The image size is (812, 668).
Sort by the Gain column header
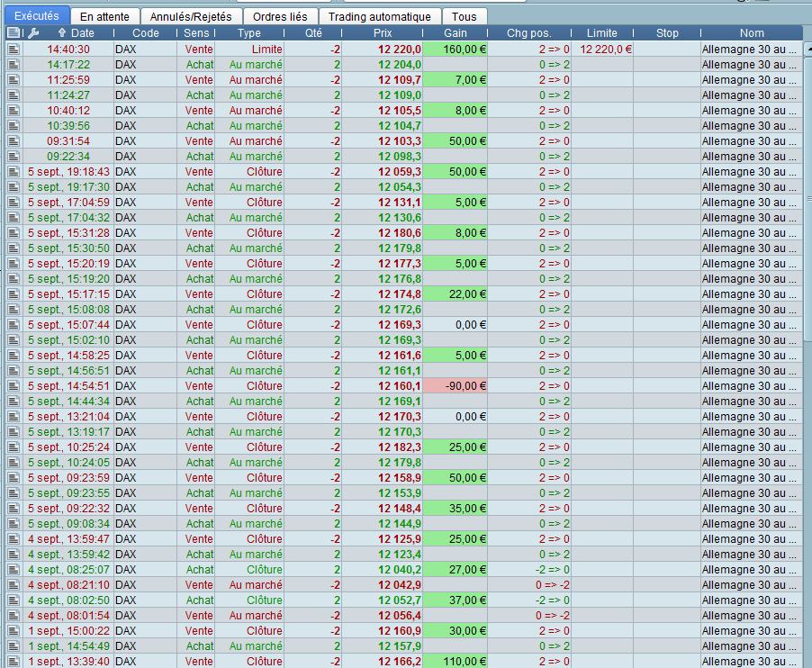click(456, 33)
